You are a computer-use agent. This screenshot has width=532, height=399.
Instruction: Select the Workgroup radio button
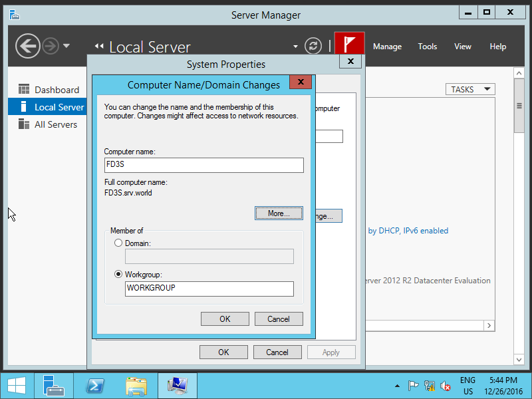click(x=118, y=274)
